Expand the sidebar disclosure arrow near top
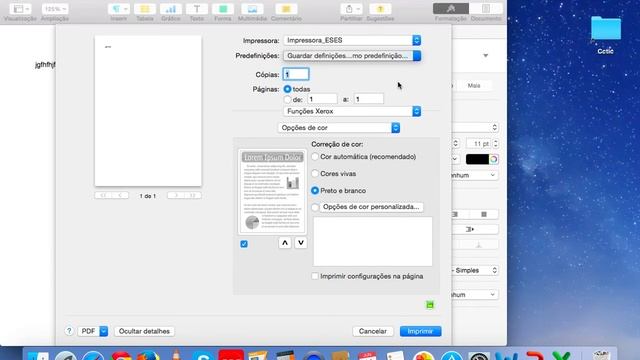The image size is (640, 360). 485,56
